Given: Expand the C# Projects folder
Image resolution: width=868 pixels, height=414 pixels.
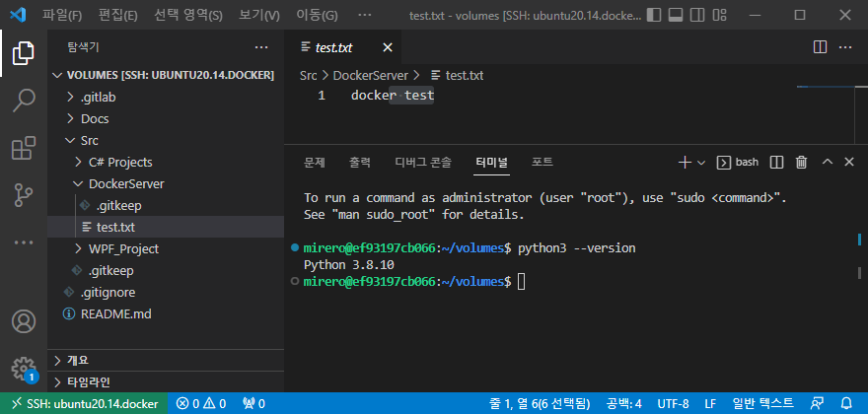Looking at the screenshot, I should (x=166, y=163).
